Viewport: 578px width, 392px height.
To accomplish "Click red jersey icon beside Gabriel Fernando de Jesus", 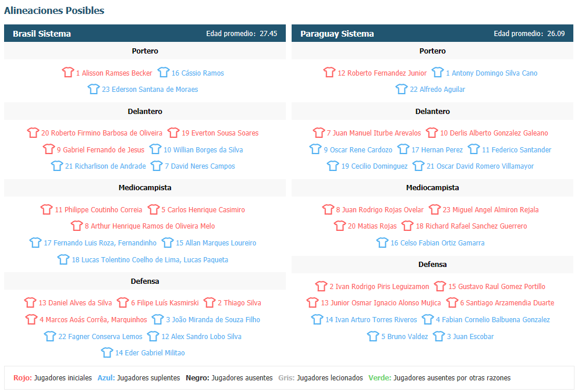I will click(49, 149).
